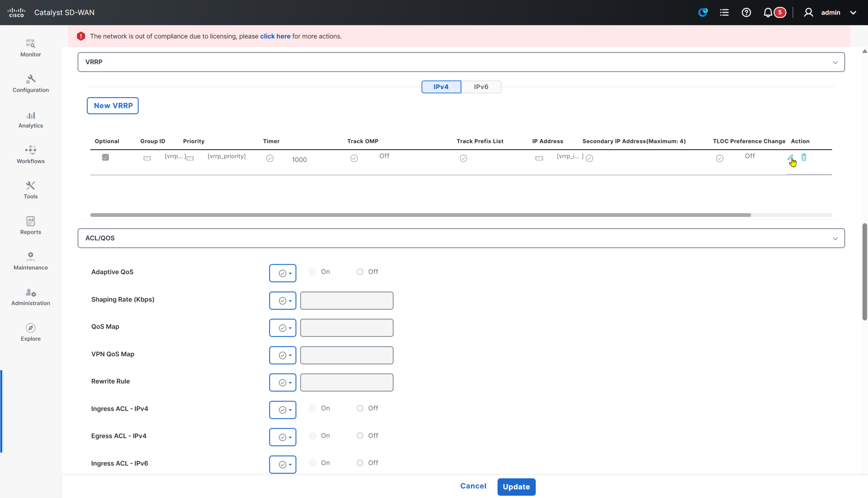
Task: Open the blue AI assistant icon in header
Action: (x=703, y=12)
